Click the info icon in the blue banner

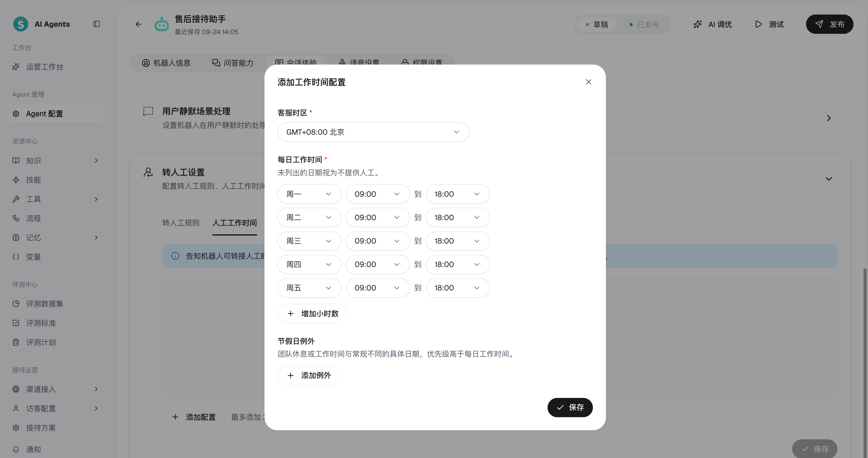(175, 256)
